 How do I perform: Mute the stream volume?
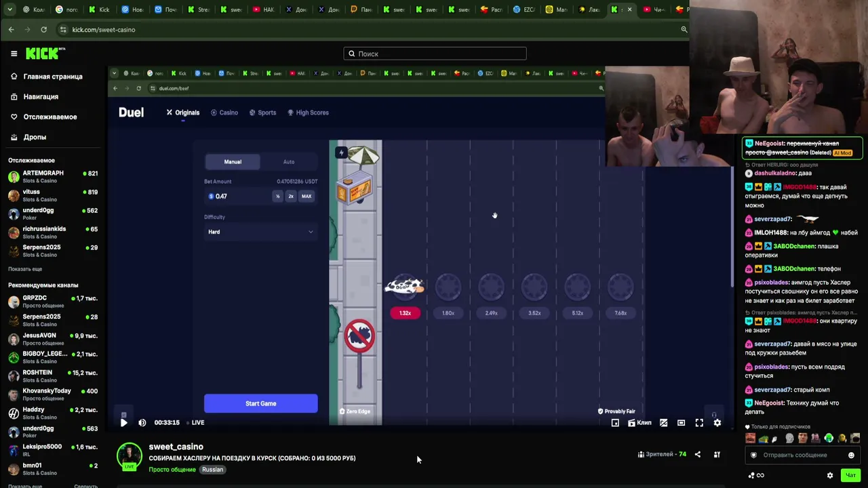tap(142, 422)
